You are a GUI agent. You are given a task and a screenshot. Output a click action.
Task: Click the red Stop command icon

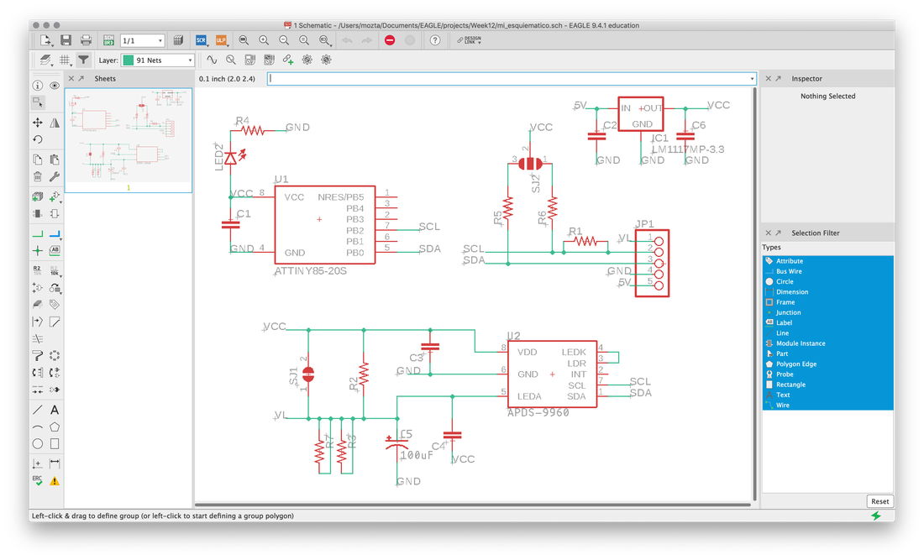[x=390, y=40]
